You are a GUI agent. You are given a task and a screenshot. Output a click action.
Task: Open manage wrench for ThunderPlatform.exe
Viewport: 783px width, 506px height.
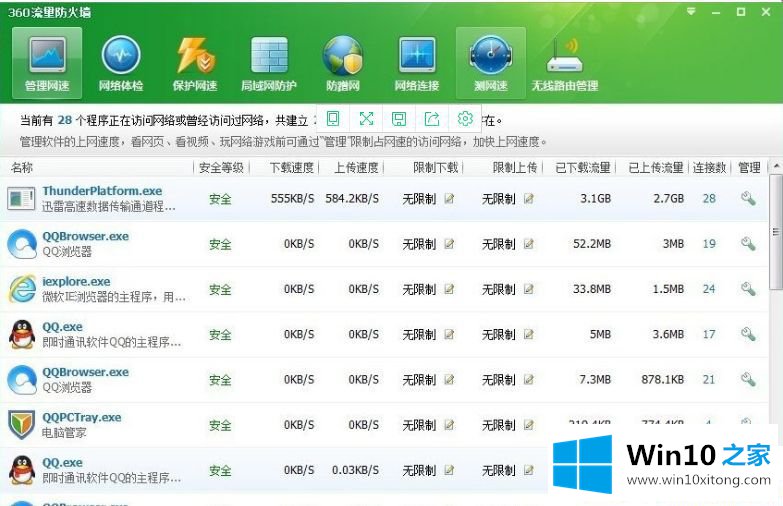point(748,199)
